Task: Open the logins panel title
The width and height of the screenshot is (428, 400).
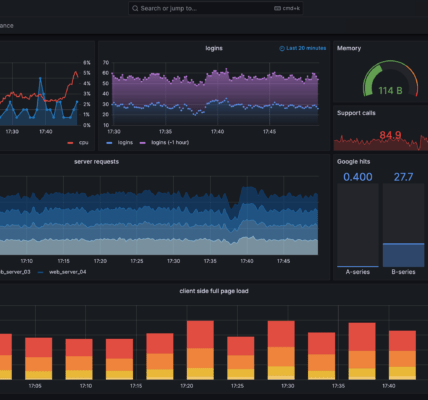Action: (214, 48)
